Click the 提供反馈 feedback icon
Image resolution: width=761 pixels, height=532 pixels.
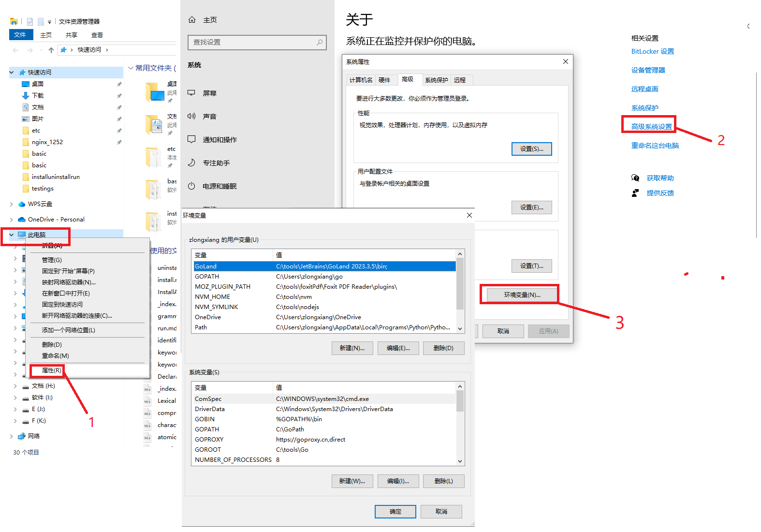click(x=635, y=193)
